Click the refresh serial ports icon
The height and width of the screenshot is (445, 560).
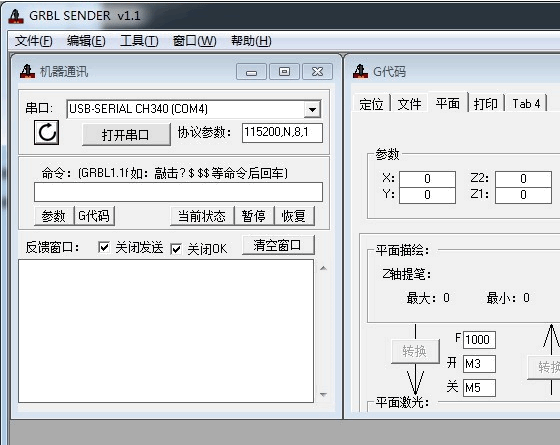46,132
